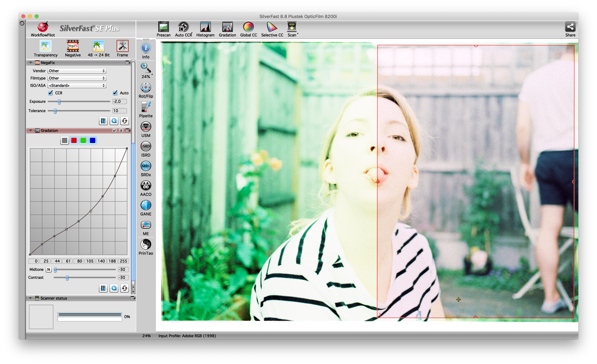Open the ISO/ASA dropdown
This screenshot has width=597, height=364.
(x=77, y=86)
